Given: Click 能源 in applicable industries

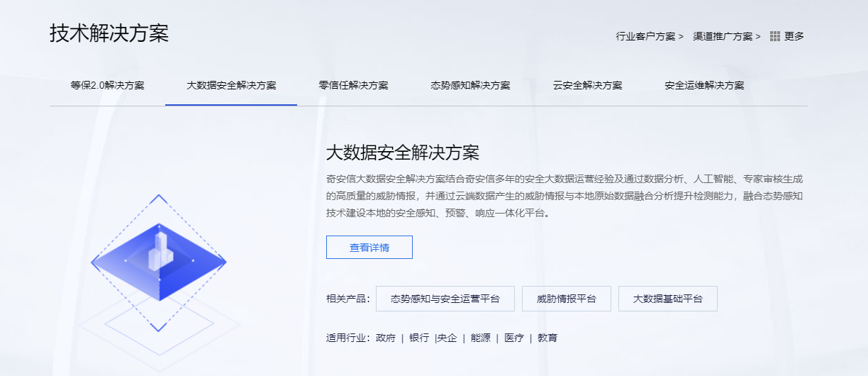Looking at the screenshot, I should pos(481,338).
